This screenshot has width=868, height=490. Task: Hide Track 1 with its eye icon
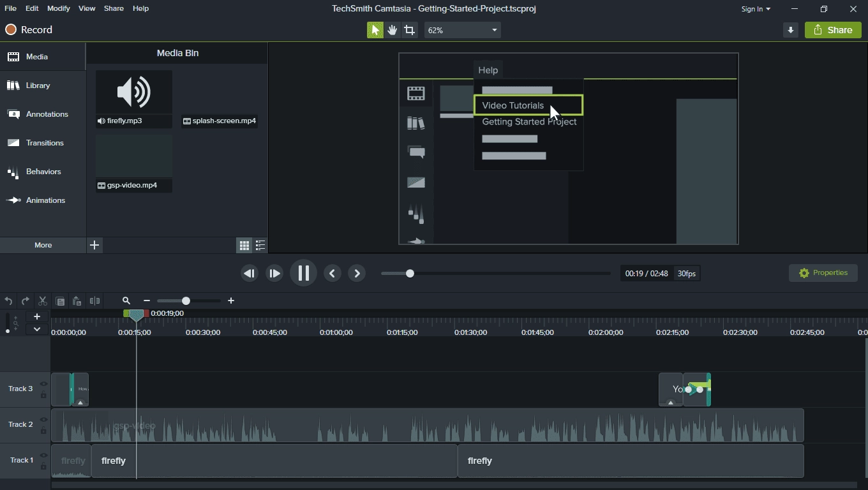point(43,456)
